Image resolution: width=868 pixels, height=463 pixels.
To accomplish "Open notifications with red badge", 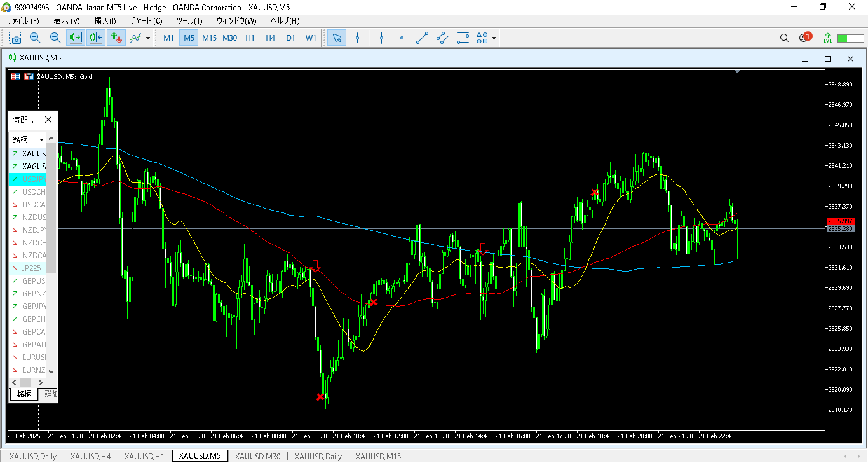I will pos(805,38).
